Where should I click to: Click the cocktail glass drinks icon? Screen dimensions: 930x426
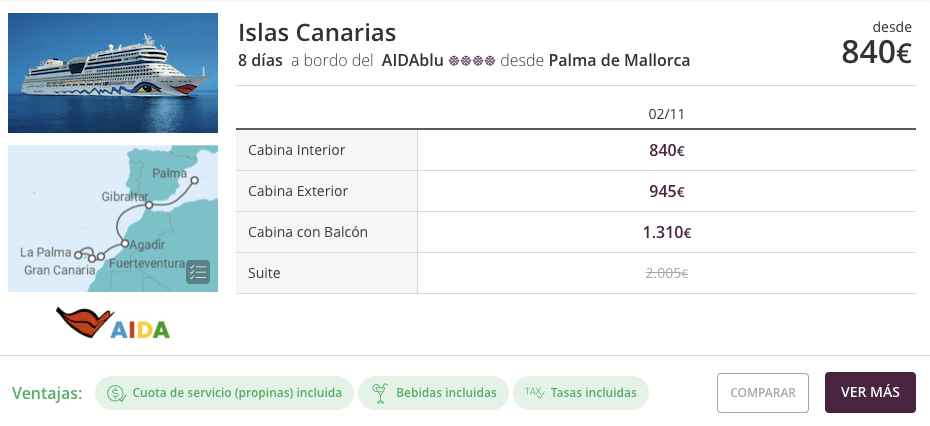point(380,393)
